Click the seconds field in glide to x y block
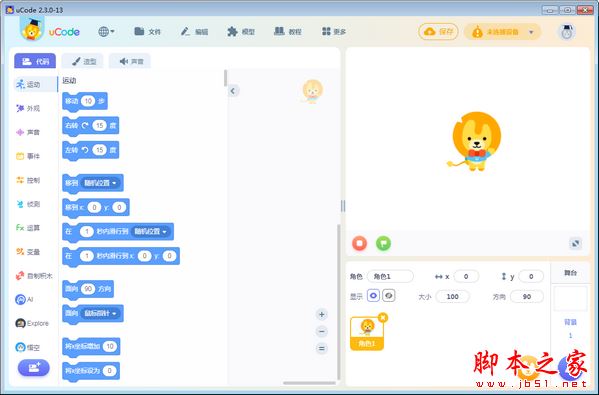 pyautogui.click(x=87, y=256)
